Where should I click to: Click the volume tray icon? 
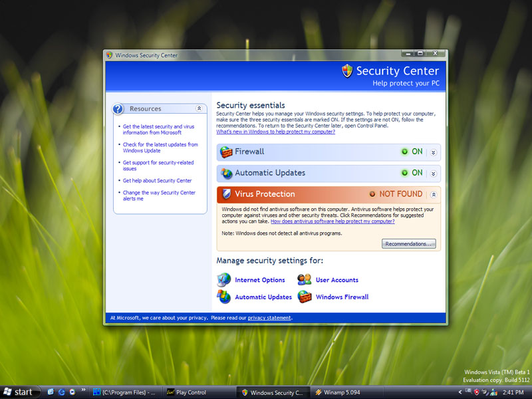click(485, 392)
